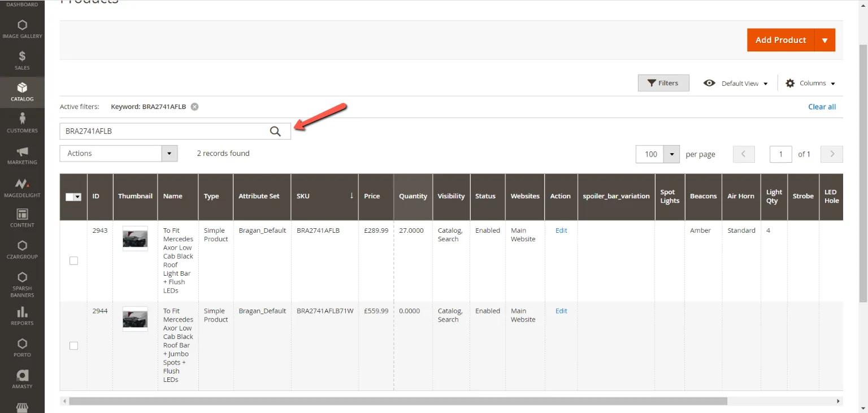Screen dimensions: 868x413
Task: Sort by the Beacons column header
Action: (703, 197)
